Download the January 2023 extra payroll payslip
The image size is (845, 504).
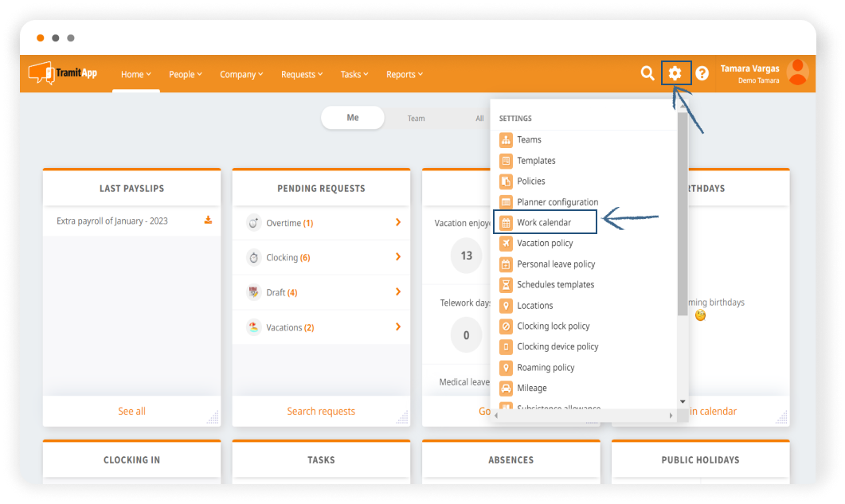pyautogui.click(x=208, y=221)
